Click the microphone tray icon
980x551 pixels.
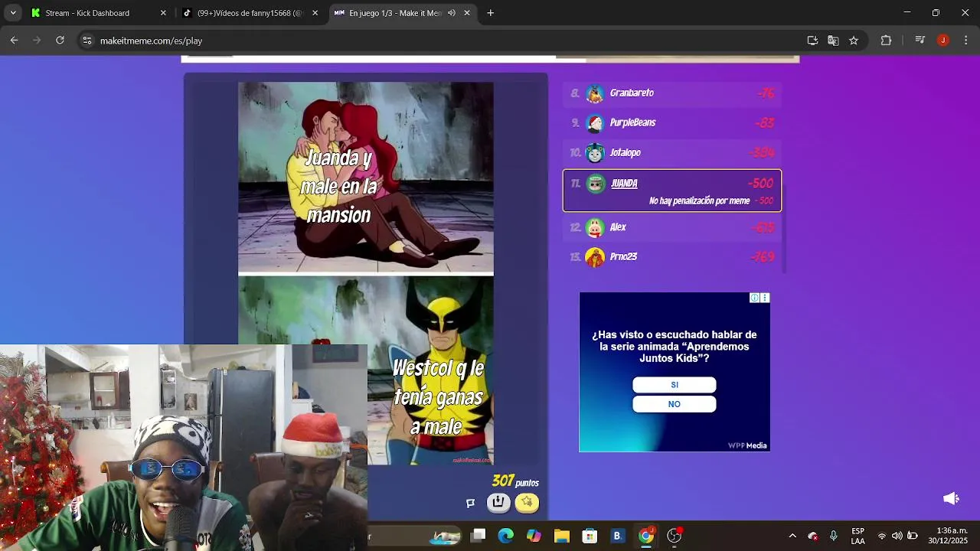[x=834, y=536]
